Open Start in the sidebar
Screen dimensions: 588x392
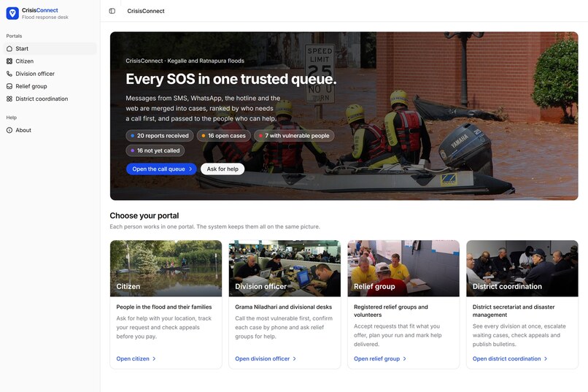tap(50, 48)
